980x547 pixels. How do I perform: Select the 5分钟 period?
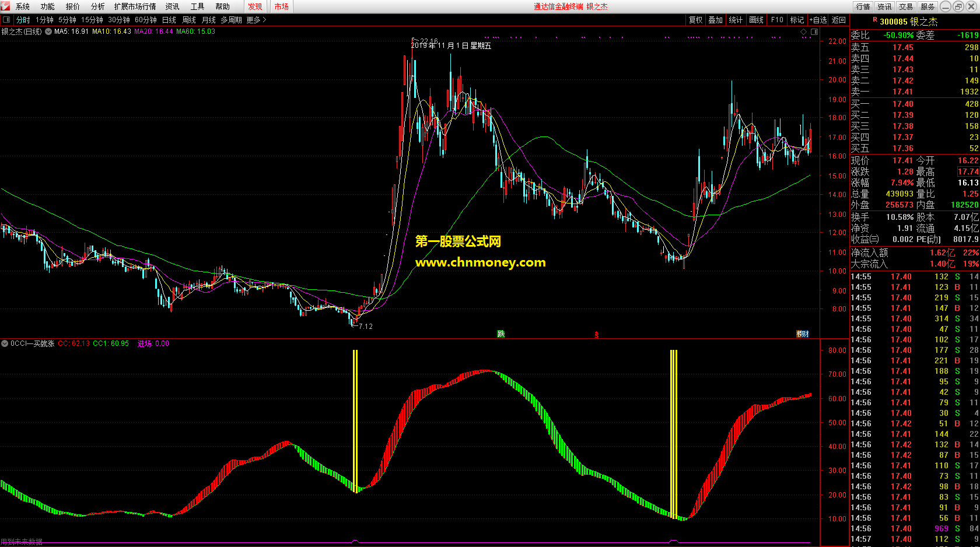67,20
